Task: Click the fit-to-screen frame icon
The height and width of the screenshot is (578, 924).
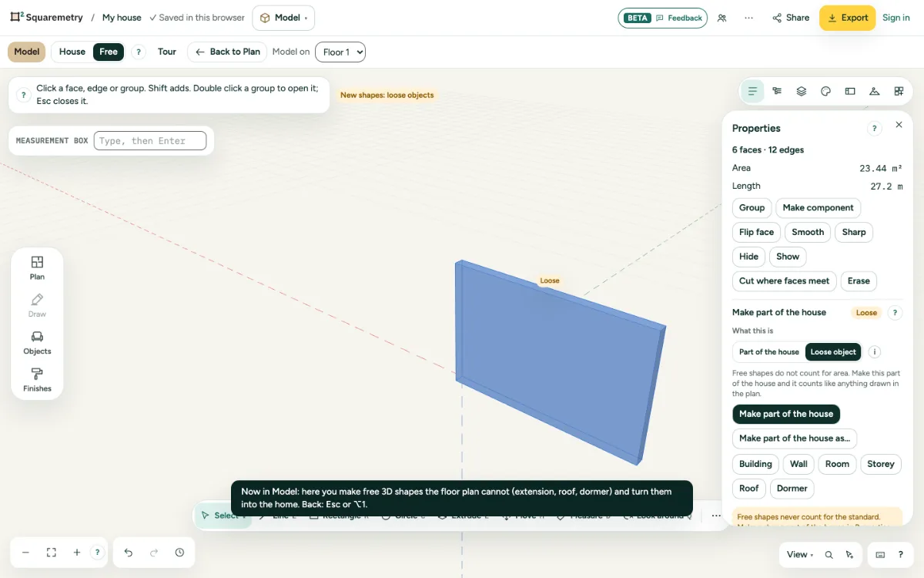Action: (x=52, y=553)
